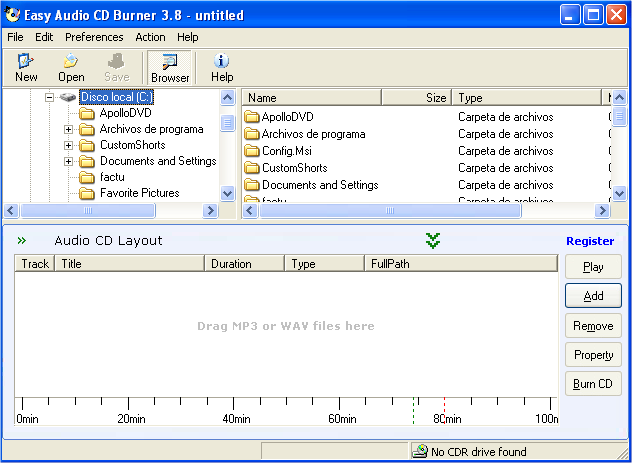
Task: Click CustomShorts folder icon in file list
Action: click(252, 168)
